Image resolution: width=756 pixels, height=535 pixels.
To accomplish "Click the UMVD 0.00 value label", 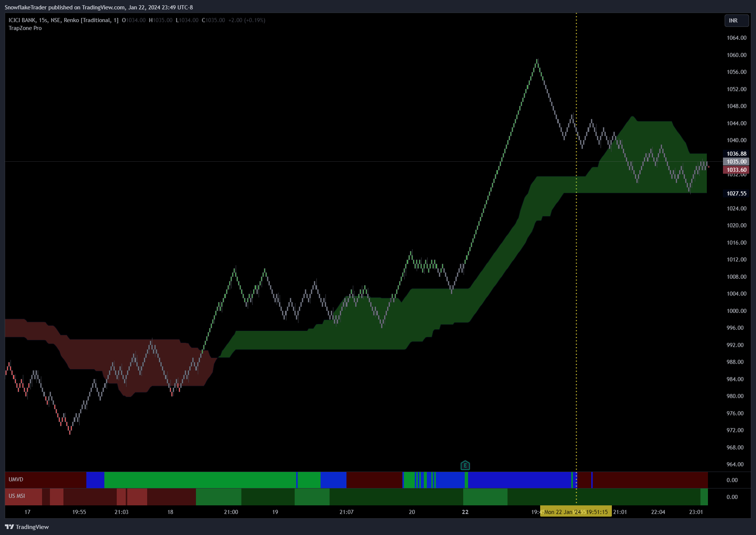I will point(732,480).
